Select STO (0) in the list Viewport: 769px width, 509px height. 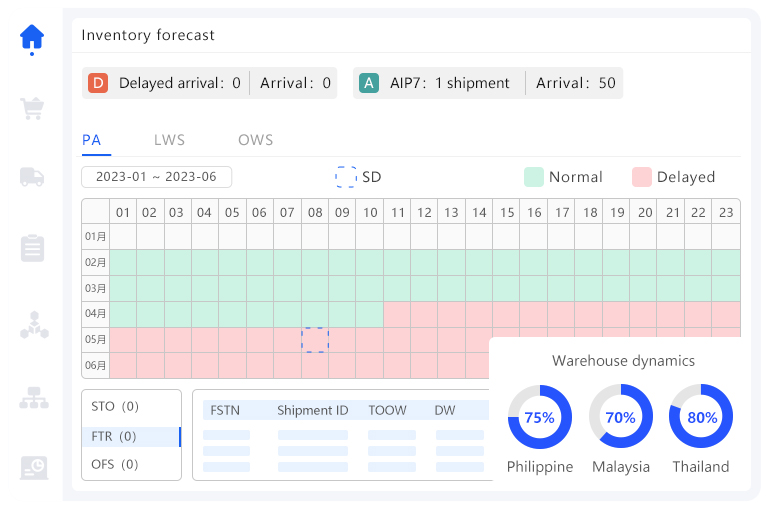(115, 407)
